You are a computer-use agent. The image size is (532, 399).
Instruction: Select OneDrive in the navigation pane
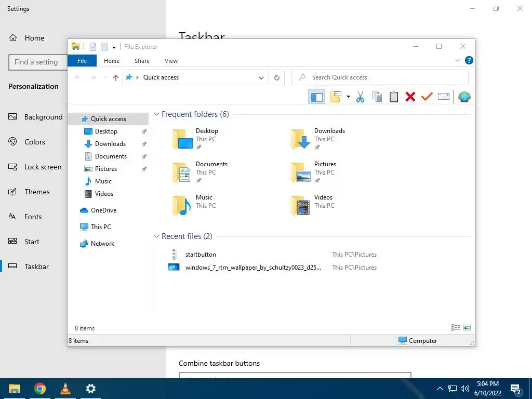pos(103,210)
